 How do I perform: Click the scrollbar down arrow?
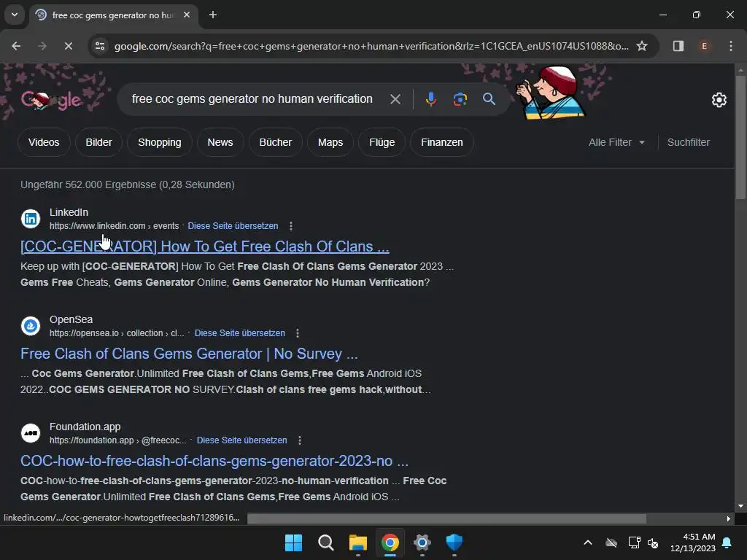740,506
